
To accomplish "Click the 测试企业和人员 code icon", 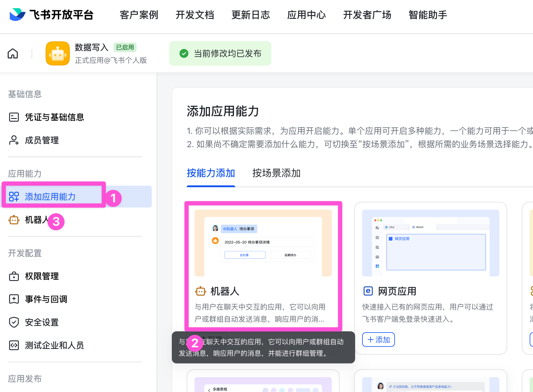I will [14, 345].
